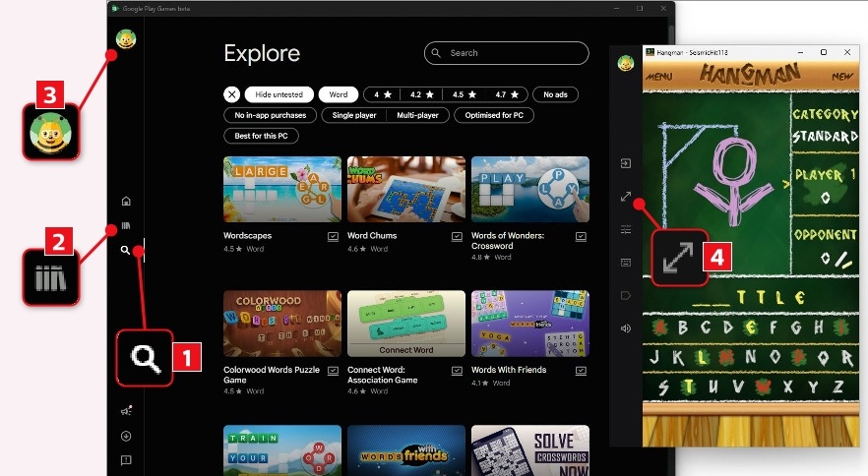This screenshot has width=868, height=476.
Task: Click the exit game icon beside Hangman
Action: click(x=626, y=163)
